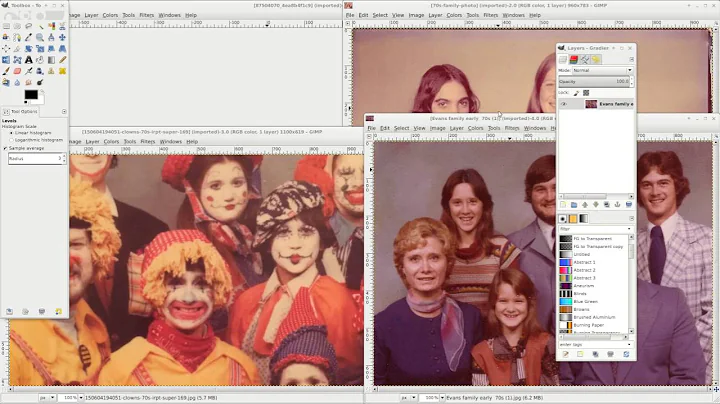Screen dimensions: 720x404
Task: Select the Scale tool
Action: 40,49
